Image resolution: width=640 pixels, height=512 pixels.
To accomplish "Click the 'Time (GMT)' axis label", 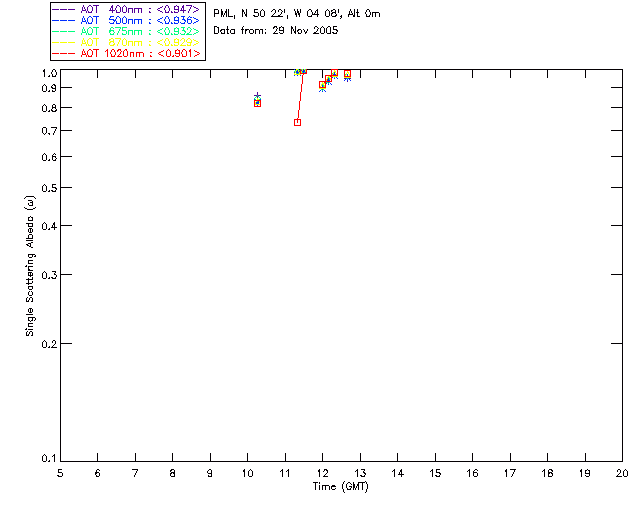I will pos(340,487).
